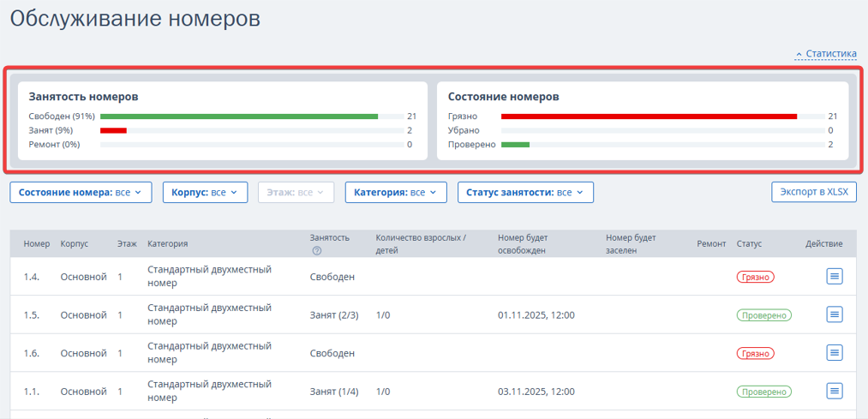
Task: Click the help icon under Занятость header
Action: [317, 251]
